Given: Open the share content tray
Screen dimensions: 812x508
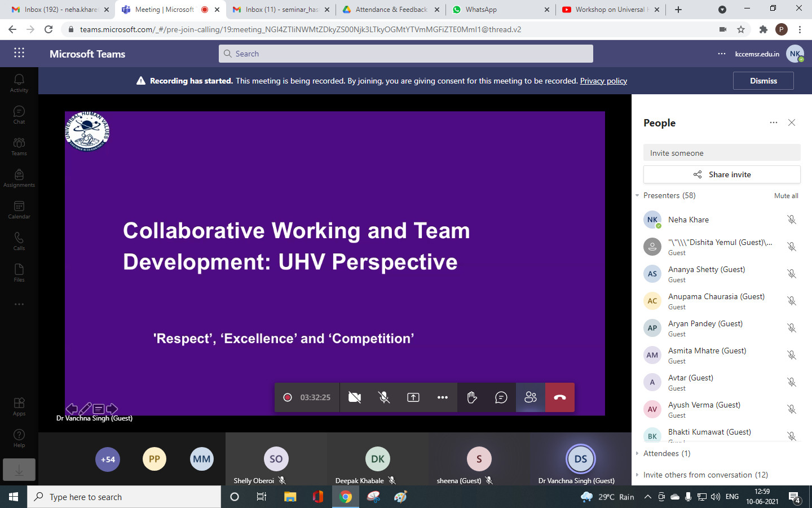Looking at the screenshot, I should pos(413,397).
